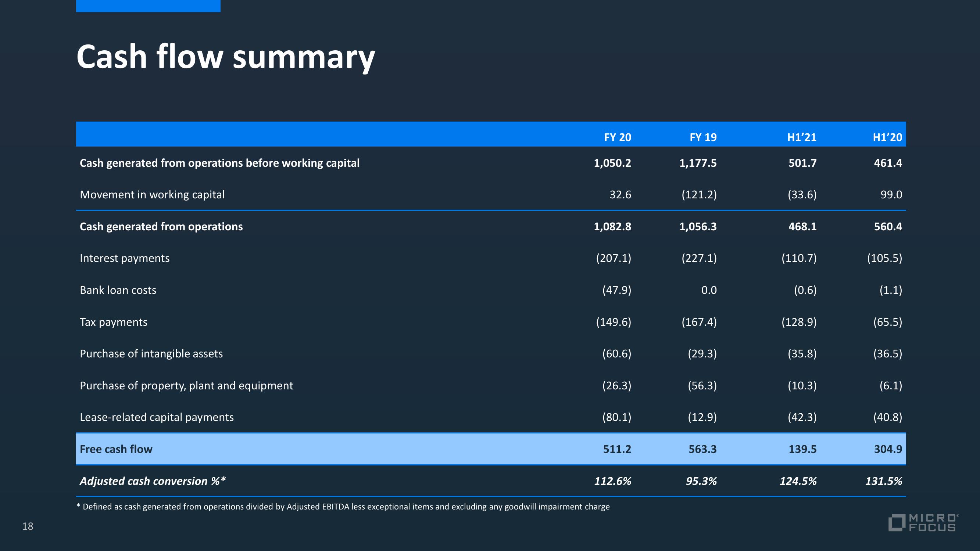
Task: Click the (60.6) intangible assets value
Action: click(x=617, y=354)
